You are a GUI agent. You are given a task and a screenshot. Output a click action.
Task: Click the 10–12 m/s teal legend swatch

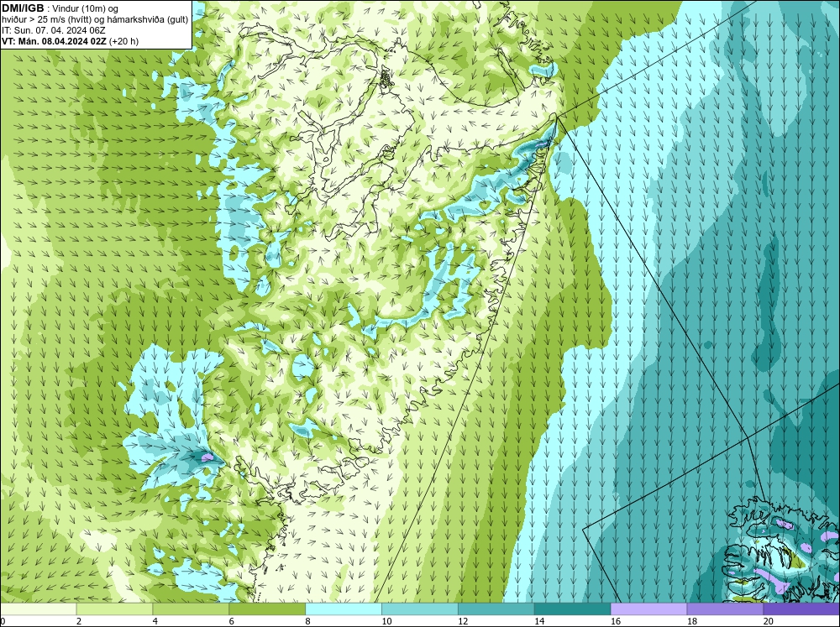coord(419,609)
